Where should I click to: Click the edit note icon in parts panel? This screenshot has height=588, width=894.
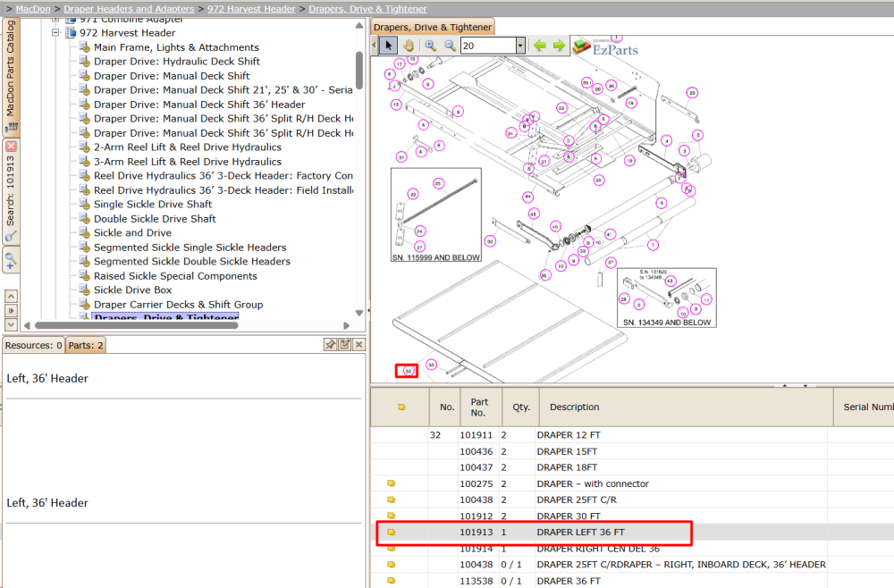coord(344,345)
